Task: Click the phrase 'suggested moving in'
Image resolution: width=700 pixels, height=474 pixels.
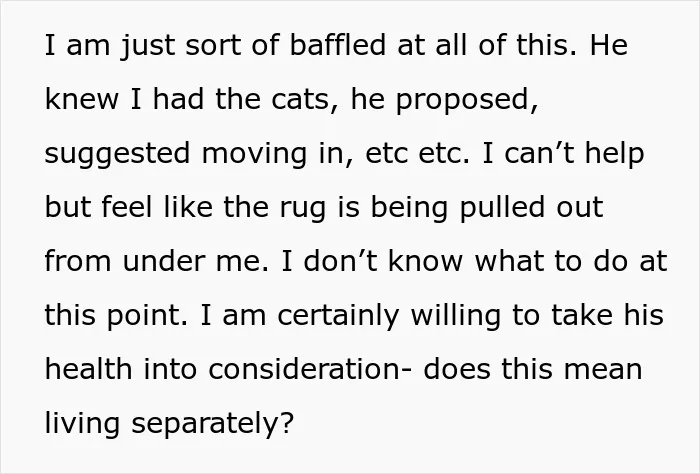Action: [195, 155]
